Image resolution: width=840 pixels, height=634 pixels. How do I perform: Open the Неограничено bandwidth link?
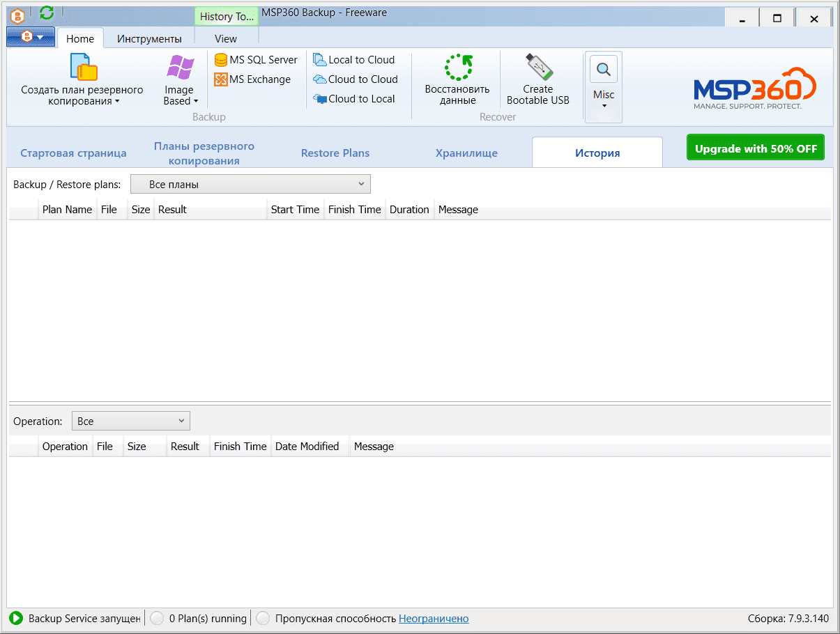tap(434, 618)
